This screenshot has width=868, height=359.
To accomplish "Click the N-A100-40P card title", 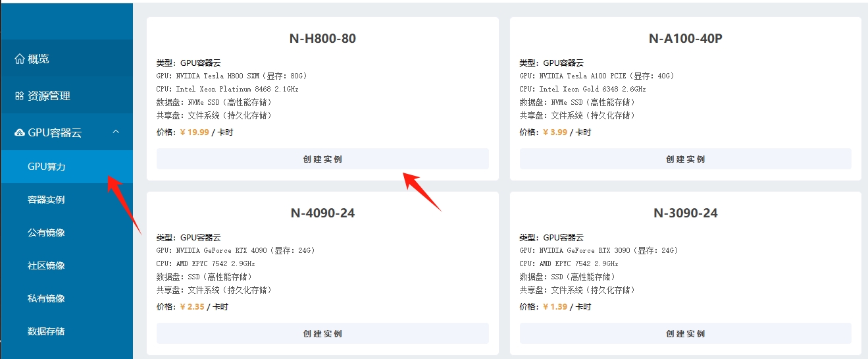I will click(x=686, y=38).
